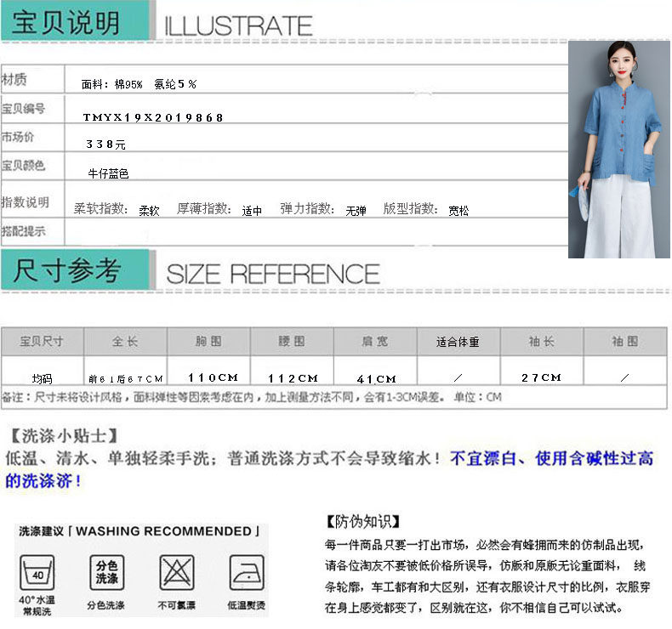Screen dimensions: 672x629
Task: Click the 低温熨烫 low-heat iron icon
Action: (x=246, y=573)
